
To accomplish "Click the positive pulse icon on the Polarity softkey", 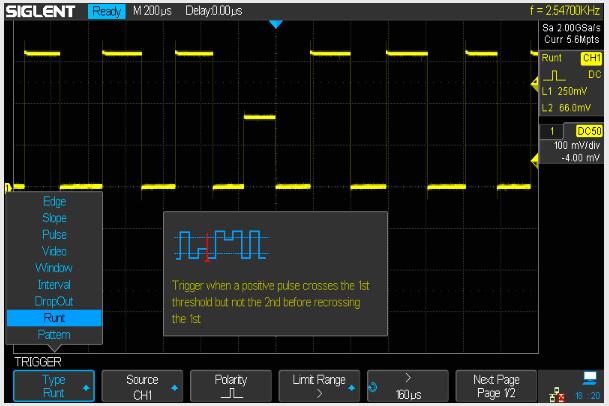I will [x=230, y=395].
